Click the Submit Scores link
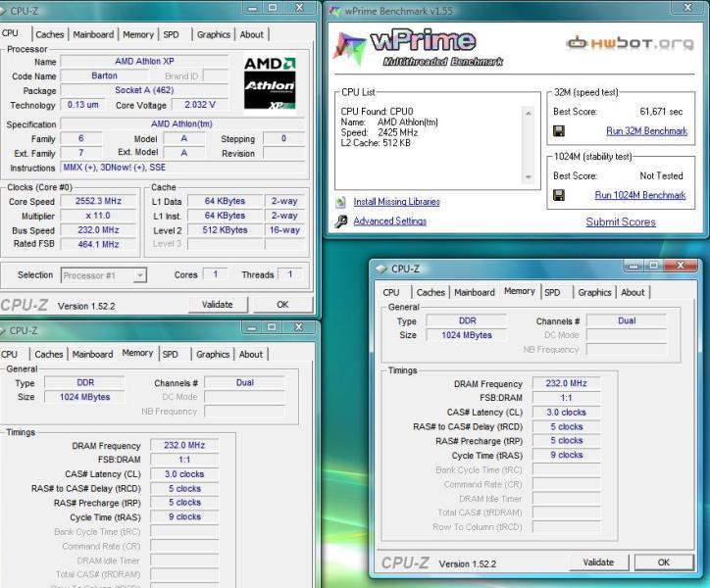Image resolution: width=710 pixels, height=588 pixels. click(621, 221)
